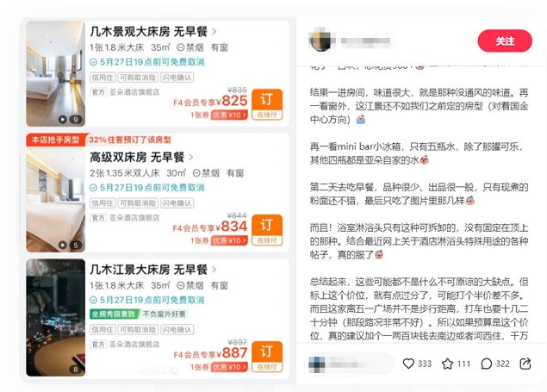Book the 887 yuan 几木江景大床房 room
The image size is (547, 392).
point(267,357)
